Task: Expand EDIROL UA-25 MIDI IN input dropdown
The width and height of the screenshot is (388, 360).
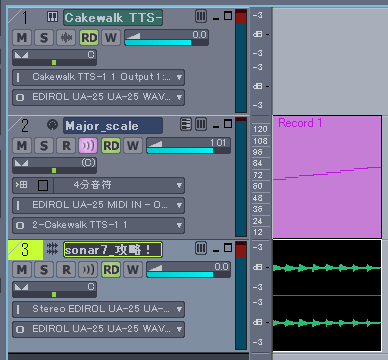Action: [98, 205]
